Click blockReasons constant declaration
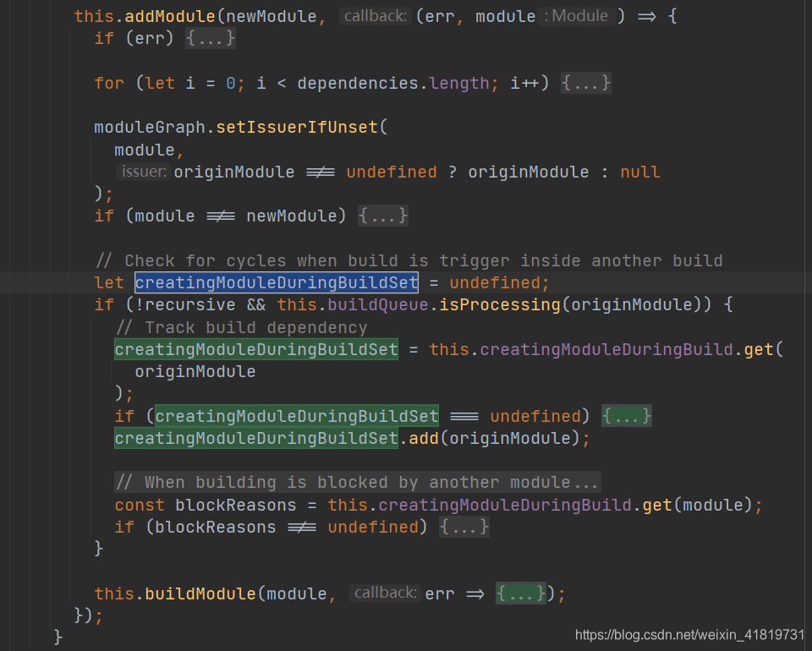 [235, 505]
